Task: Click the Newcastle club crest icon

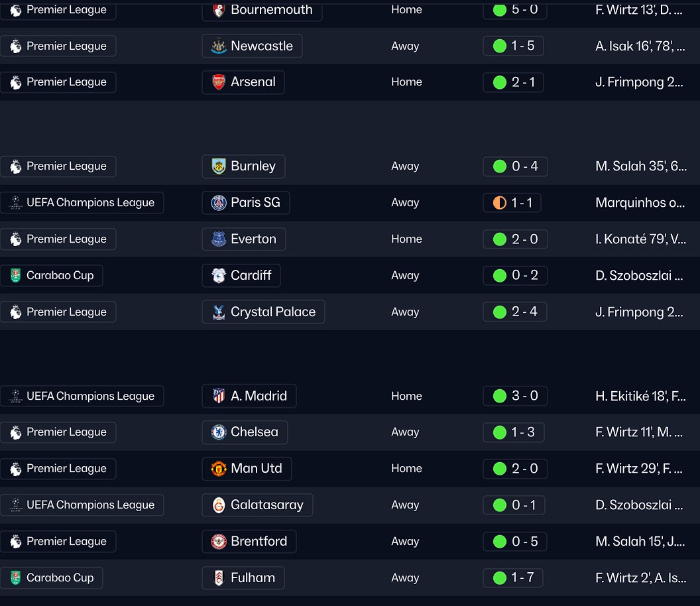Action: (x=218, y=46)
